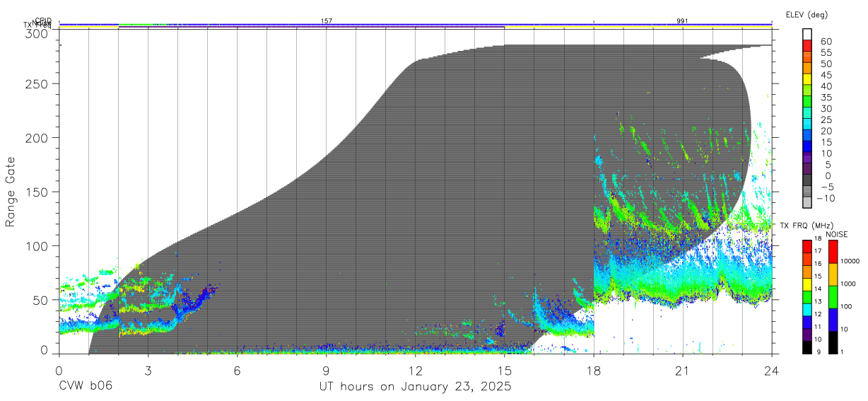Screen dimensions: 868x401
Task: Click the black bottom block of TX FRQ scale
Action: [x=808, y=347]
